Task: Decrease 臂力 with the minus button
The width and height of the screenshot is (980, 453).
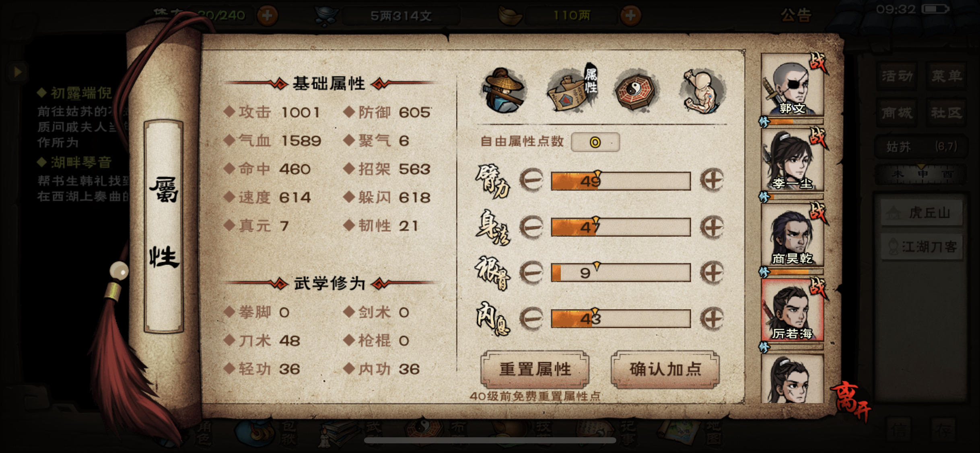Action: pos(531,180)
